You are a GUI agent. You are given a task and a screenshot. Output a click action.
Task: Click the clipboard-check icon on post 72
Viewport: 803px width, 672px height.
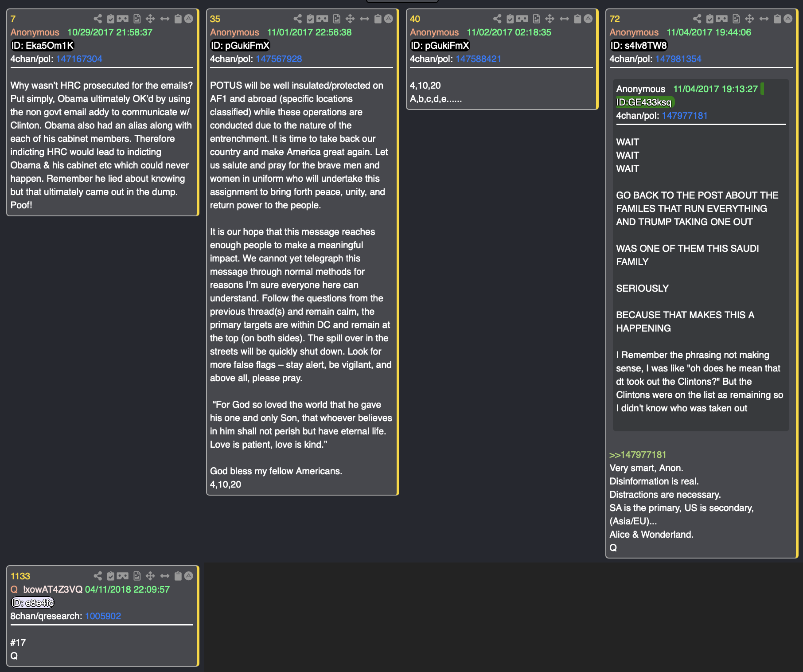(x=710, y=19)
